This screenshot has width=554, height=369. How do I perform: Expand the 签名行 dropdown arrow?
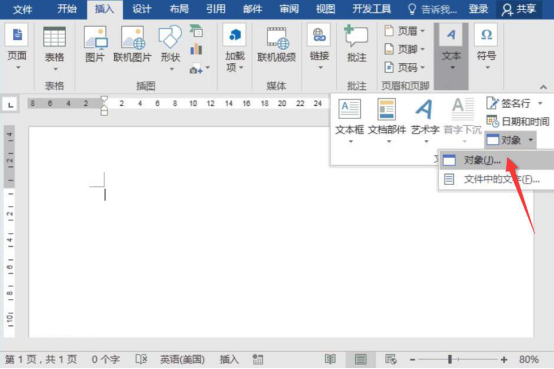(540, 103)
